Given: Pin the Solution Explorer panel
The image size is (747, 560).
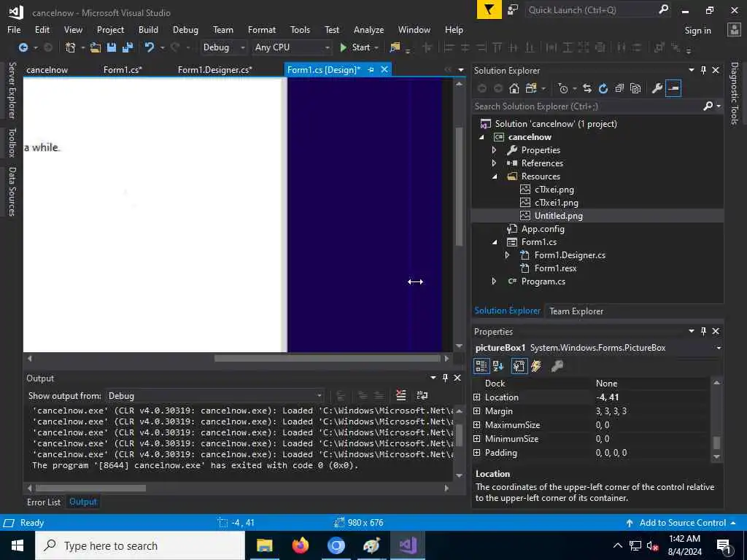Looking at the screenshot, I should point(703,71).
